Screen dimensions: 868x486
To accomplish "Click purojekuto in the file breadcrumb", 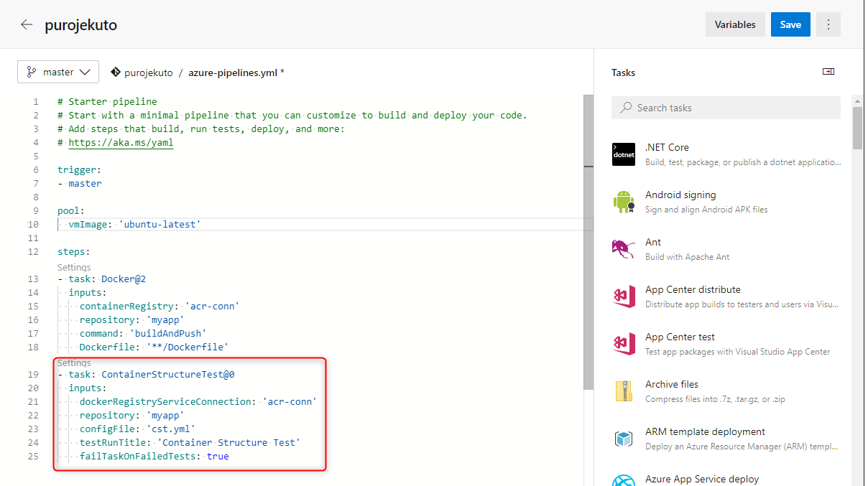I will (x=149, y=73).
